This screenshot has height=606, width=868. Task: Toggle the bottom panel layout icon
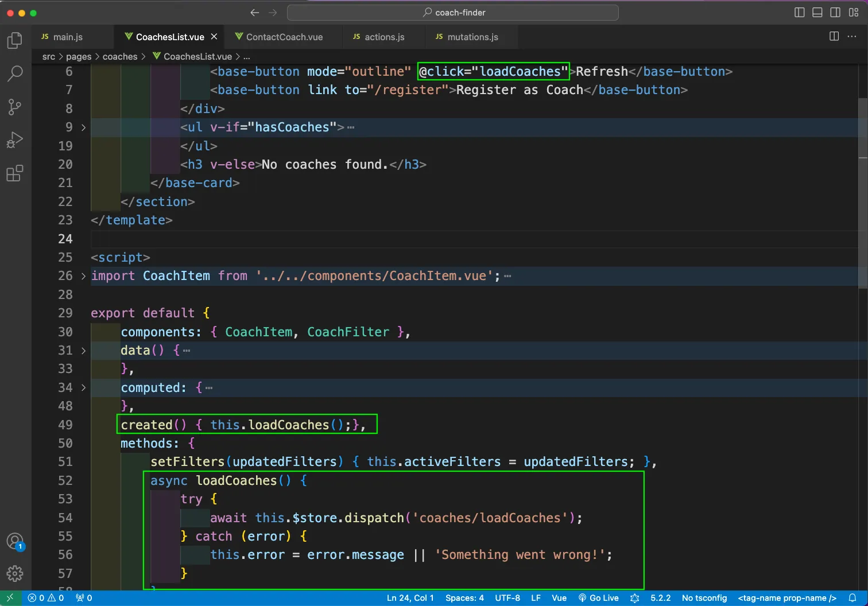(x=817, y=13)
